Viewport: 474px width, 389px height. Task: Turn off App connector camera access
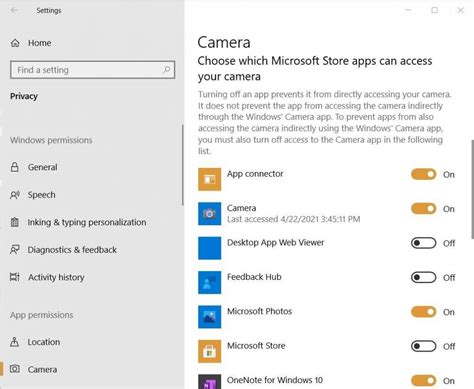point(423,174)
